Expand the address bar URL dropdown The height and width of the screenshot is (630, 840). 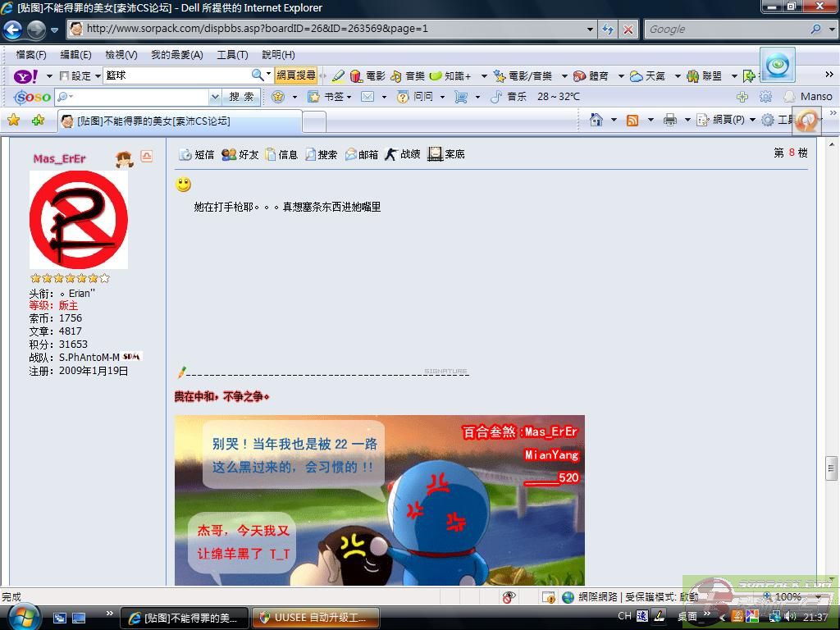590,29
